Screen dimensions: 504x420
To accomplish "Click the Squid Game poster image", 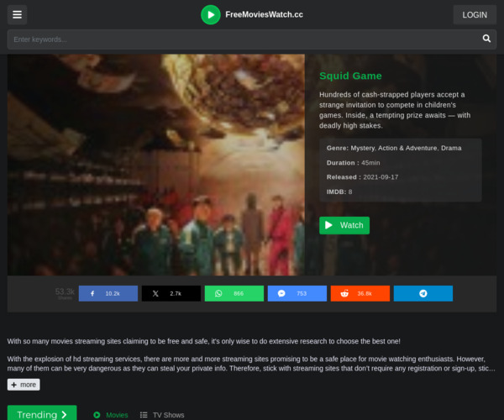I will click(x=156, y=165).
